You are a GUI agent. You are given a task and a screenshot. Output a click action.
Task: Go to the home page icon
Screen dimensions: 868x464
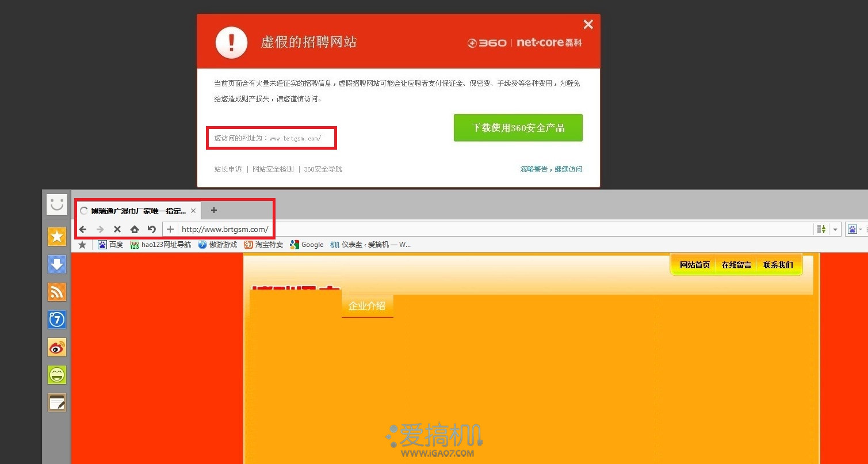pos(135,229)
